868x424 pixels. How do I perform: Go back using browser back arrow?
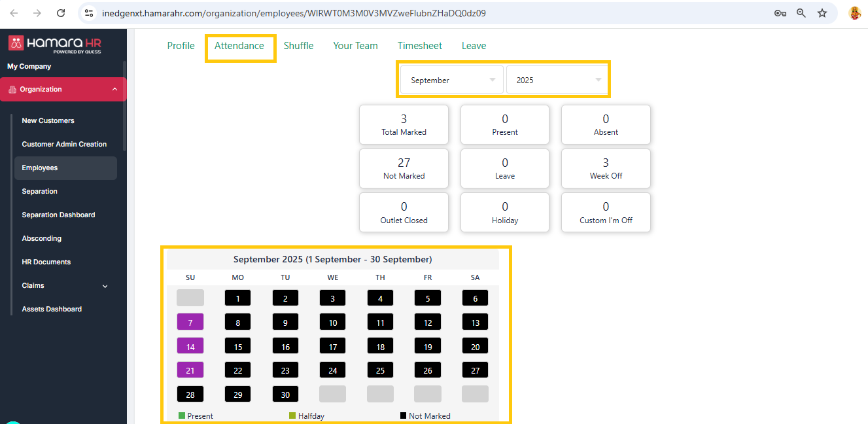pos(14,13)
